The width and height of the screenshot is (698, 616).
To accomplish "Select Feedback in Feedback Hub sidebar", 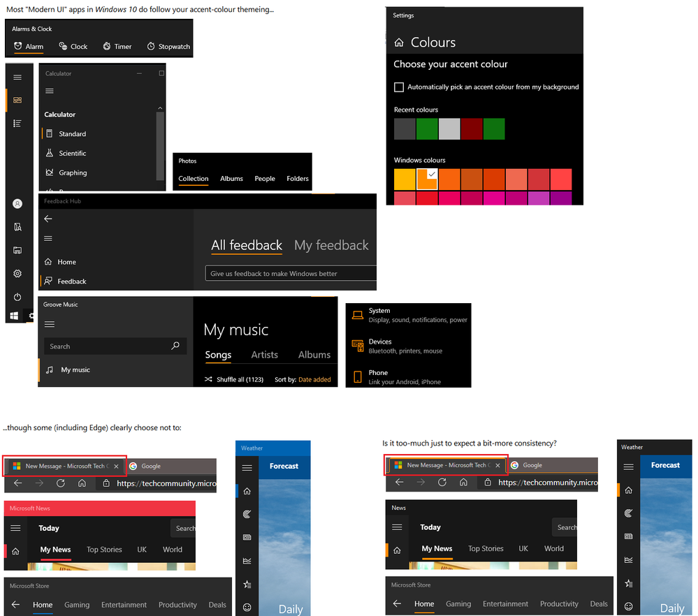I will (65, 281).
